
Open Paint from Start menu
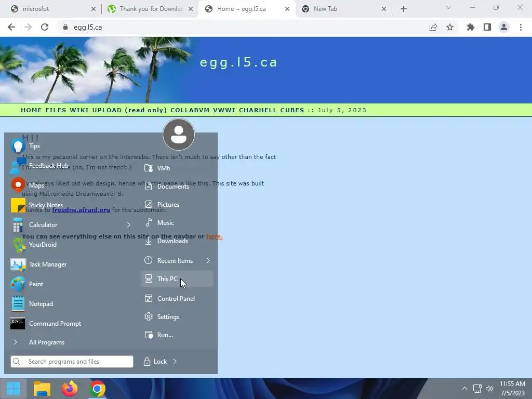(x=70, y=284)
